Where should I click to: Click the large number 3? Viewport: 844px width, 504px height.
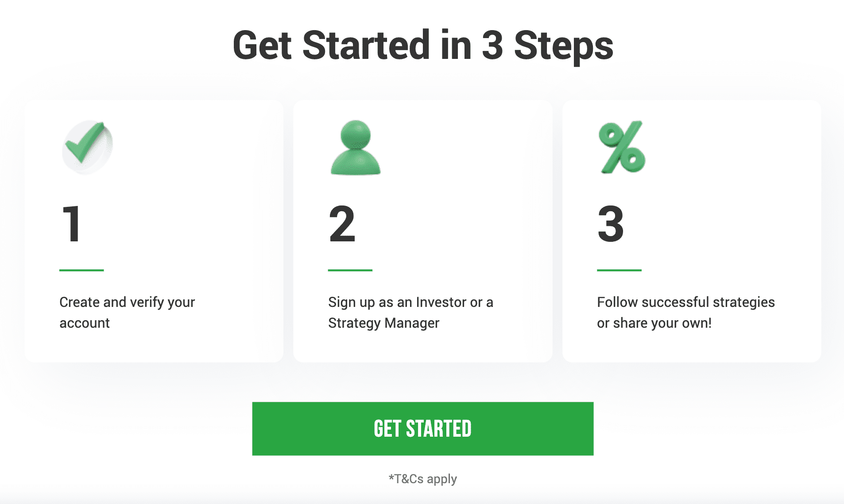coord(611,224)
